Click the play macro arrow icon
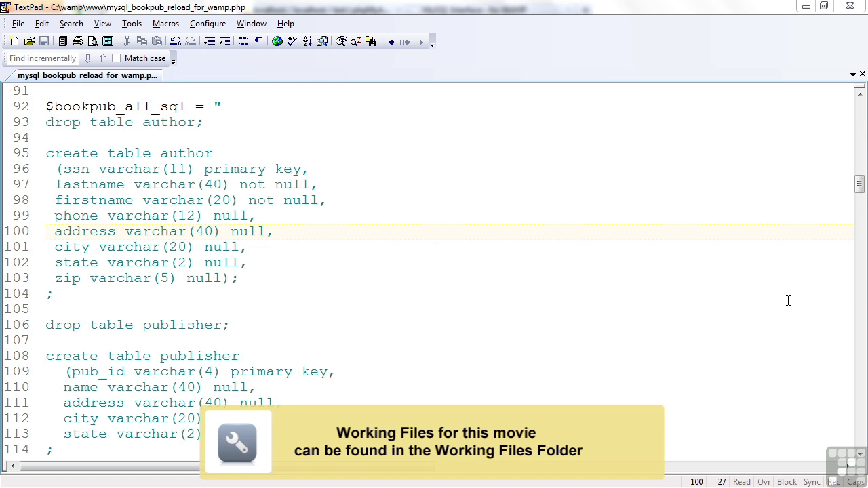The height and width of the screenshot is (488, 868). (x=420, y=42)
